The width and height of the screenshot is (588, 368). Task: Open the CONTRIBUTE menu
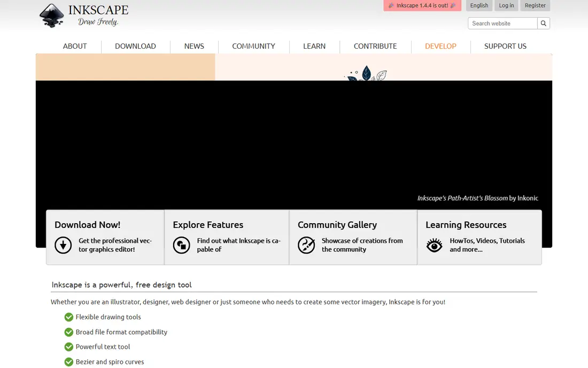click(375, 46)
